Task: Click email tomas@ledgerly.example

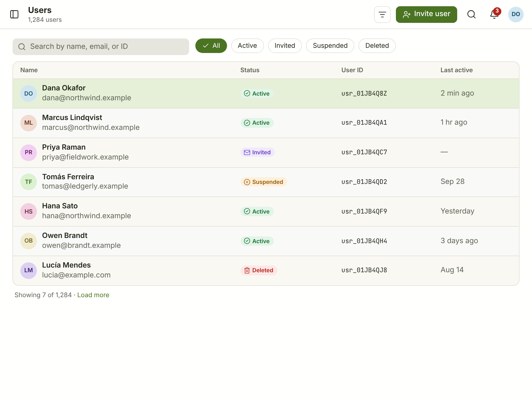Action: coord(85,186)
